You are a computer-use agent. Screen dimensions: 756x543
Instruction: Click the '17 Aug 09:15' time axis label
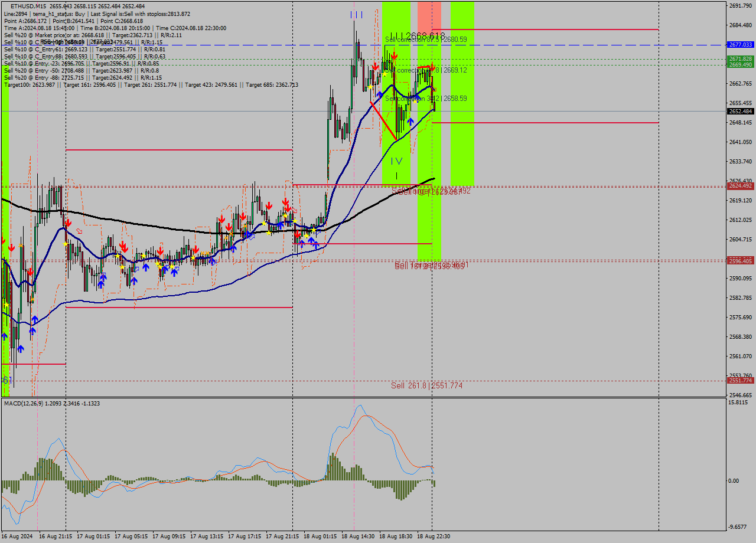click(x=169, y=537)
